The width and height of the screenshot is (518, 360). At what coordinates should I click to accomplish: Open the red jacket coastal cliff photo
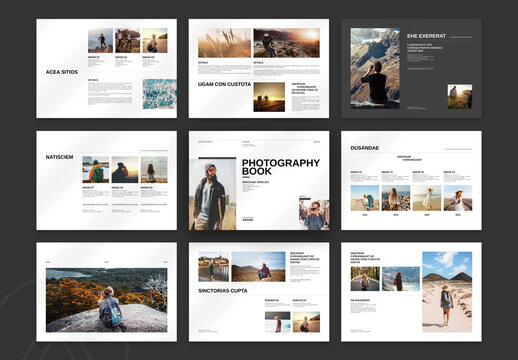coord(401,279)
